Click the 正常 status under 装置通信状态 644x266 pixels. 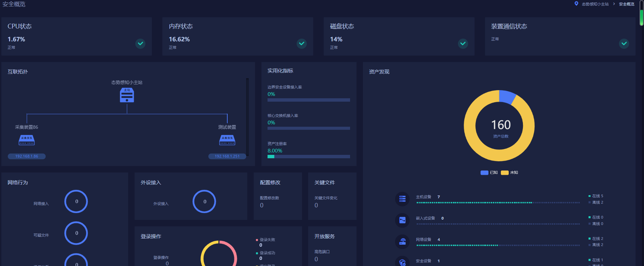pyautogui.click(x=495, y=39)
